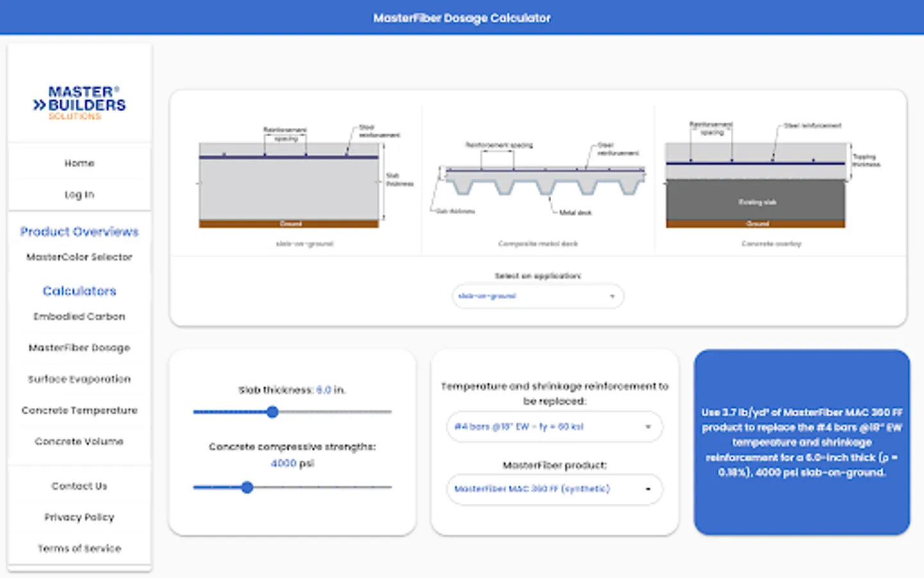The width and height of the screenshot is (924, 578).
Task: Open Surface Evaporation calculator
Action: (x=80, y=379)
